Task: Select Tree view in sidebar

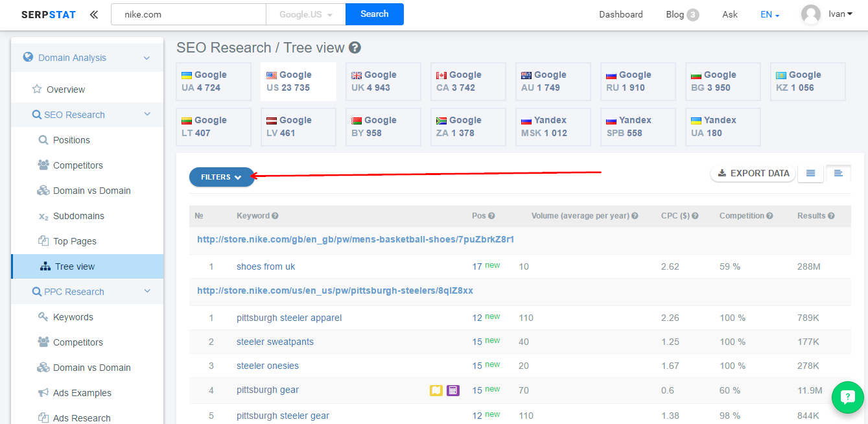Action: (87, 266)
